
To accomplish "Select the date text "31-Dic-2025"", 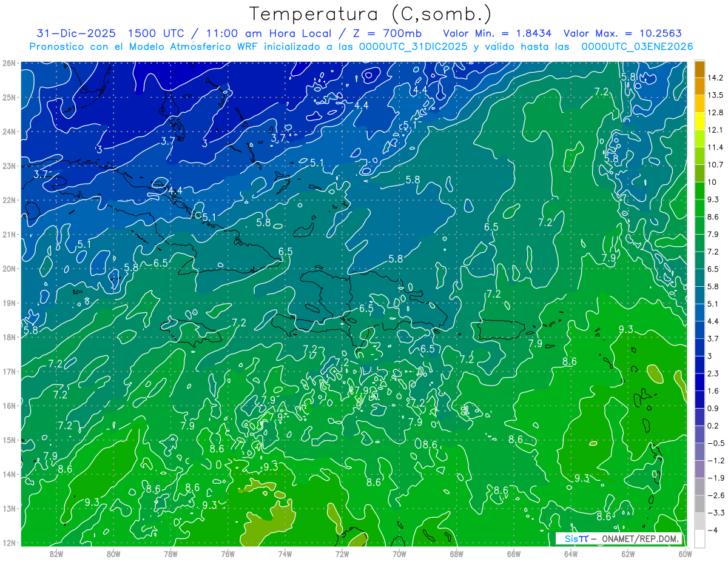I will pyautogui.click(x=76, y=33).
